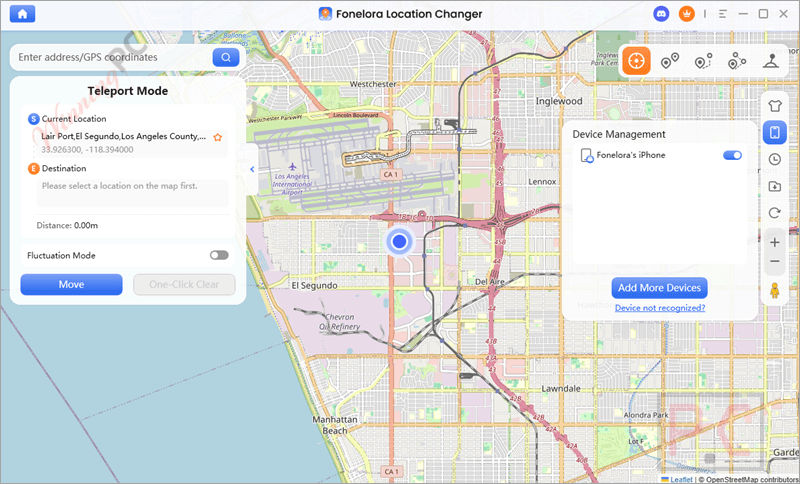Click the blue current location marker
The image size is (800, 484).
(399, 241)
